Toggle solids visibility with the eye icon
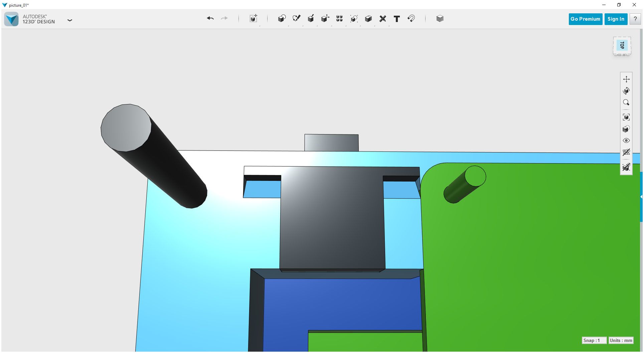 tap(627, 140)
